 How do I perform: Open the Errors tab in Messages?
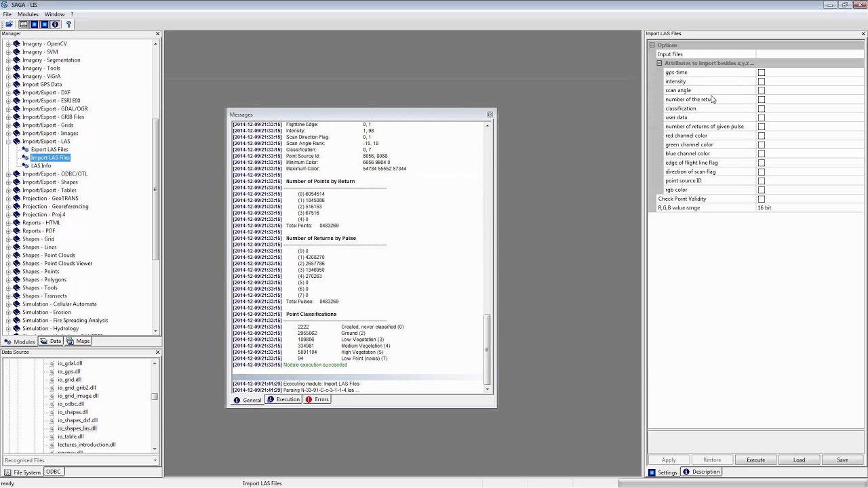(317, 400)
